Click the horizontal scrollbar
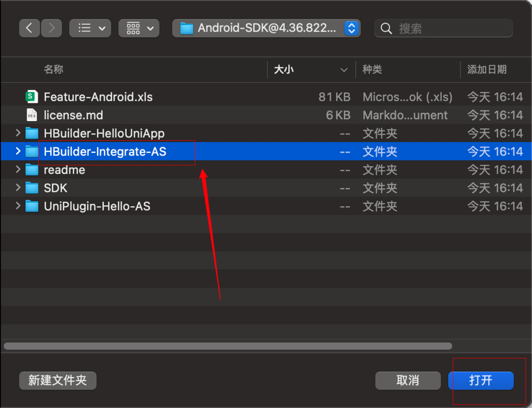The image size is (532, 408). (x=228, y=346)
